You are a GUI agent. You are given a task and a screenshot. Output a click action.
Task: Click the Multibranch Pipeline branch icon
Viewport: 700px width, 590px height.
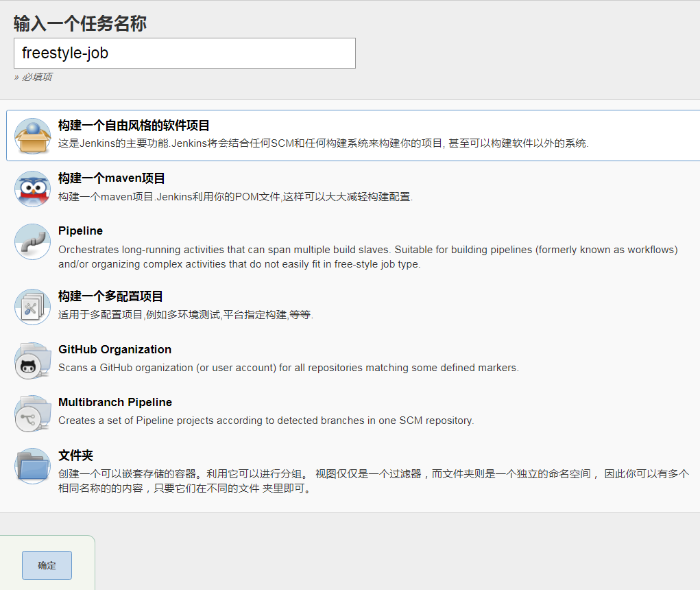[x=33, y=413]
